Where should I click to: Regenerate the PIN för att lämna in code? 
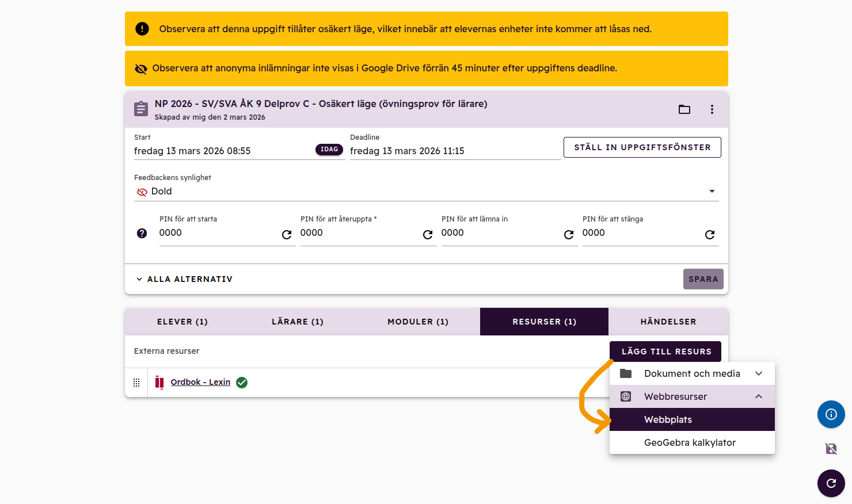569,234
